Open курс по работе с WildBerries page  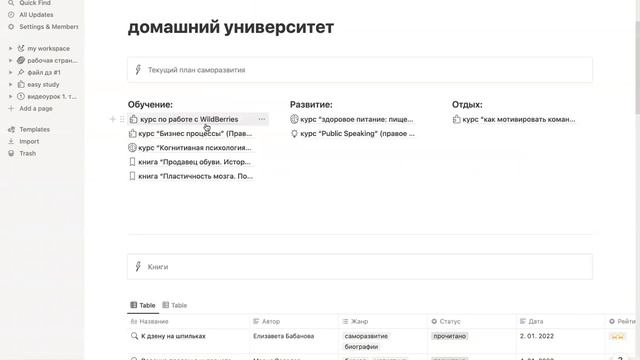189,119
